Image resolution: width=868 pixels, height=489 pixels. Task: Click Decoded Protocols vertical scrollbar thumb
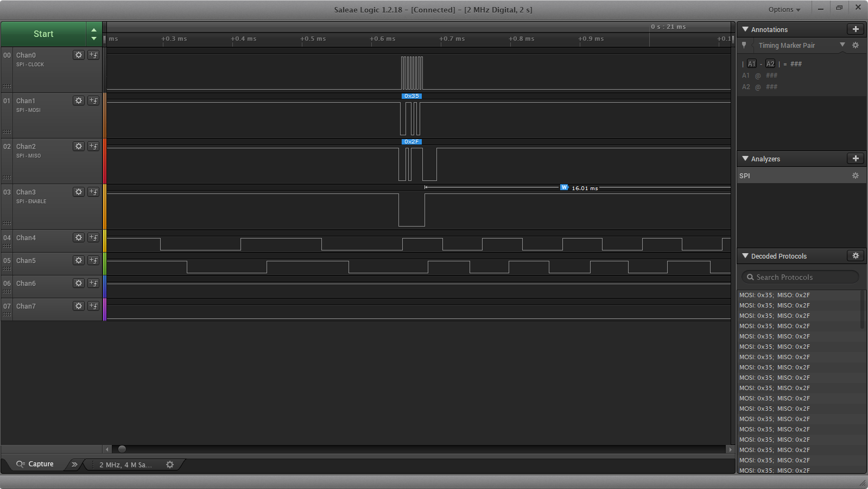click(x=862, y=310)
